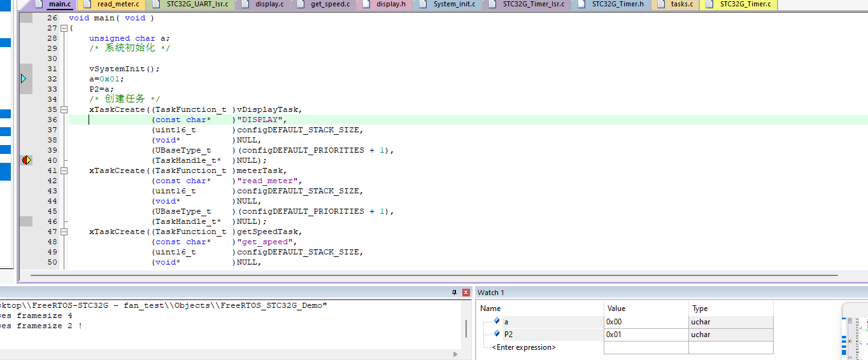Click the "read_meter" string on line 42

[267, 181]
